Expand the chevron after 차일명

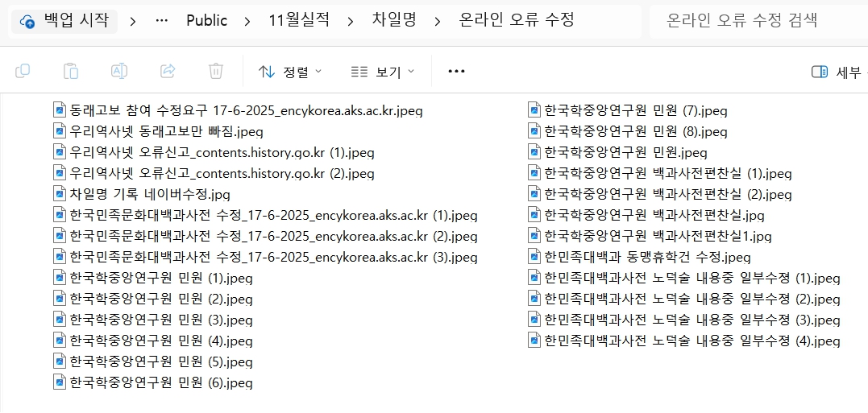pos(438,22)
